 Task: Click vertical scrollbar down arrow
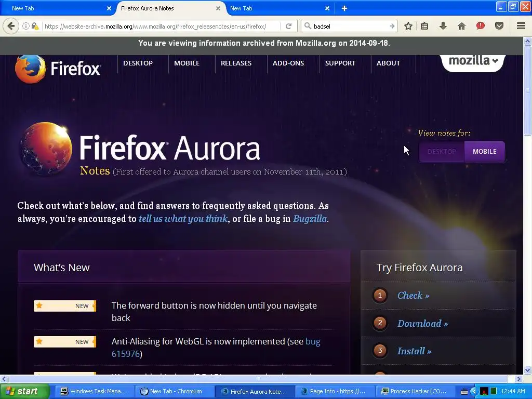(528, 370)
